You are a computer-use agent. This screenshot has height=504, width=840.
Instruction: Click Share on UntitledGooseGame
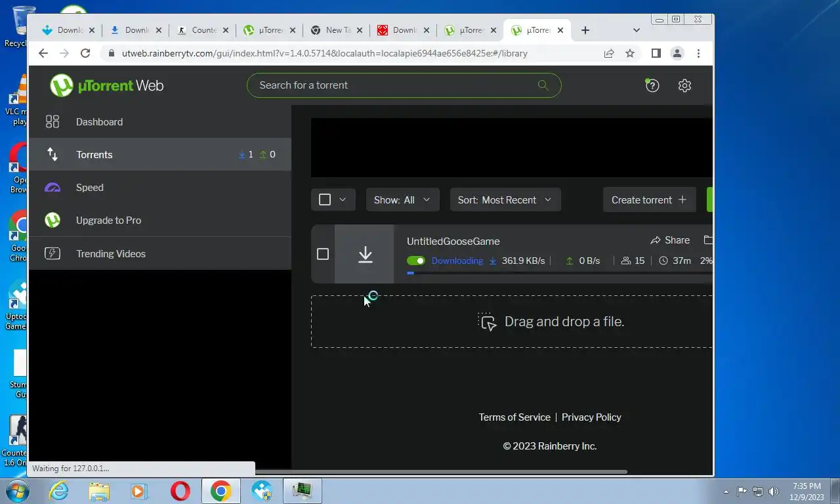[x=670, y=240]
